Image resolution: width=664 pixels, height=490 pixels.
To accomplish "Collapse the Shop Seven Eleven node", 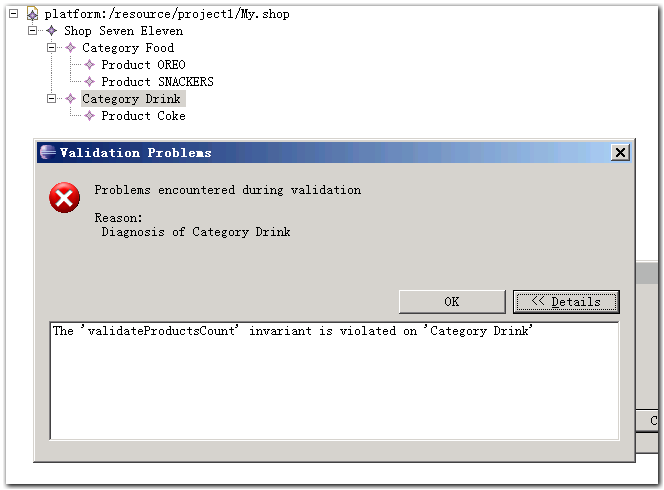I will 33,31.
